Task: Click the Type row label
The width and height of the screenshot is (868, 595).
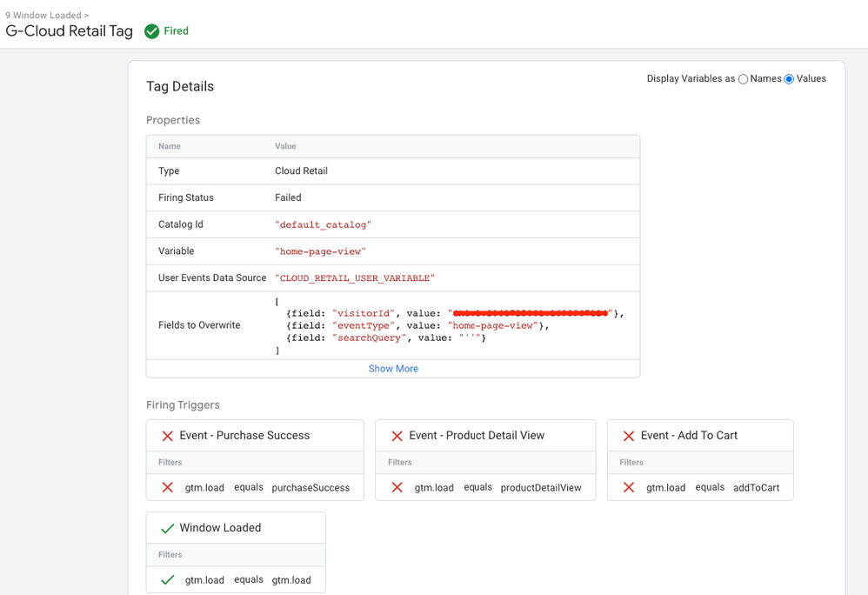Action: click(169, 171)
